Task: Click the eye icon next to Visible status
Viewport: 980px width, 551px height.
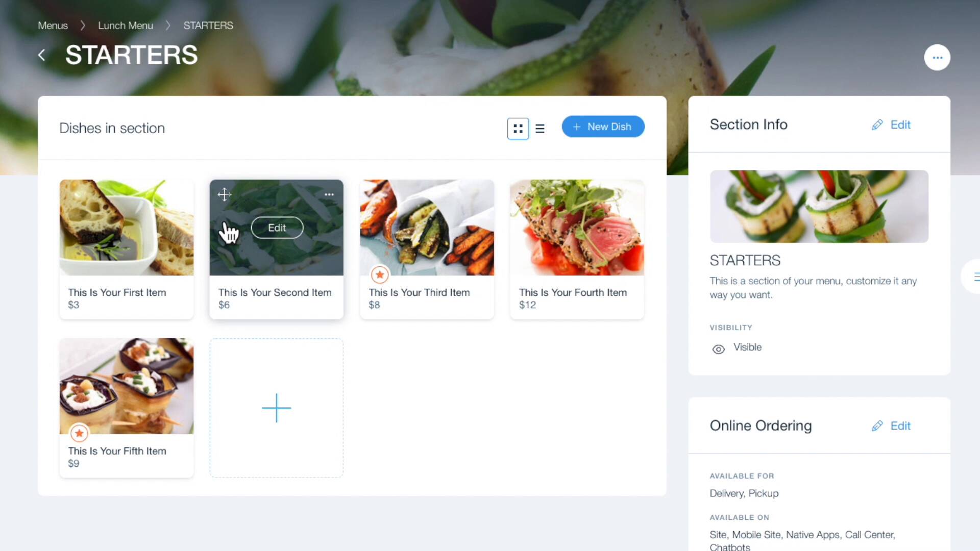Action: click(x=719, y=348)
